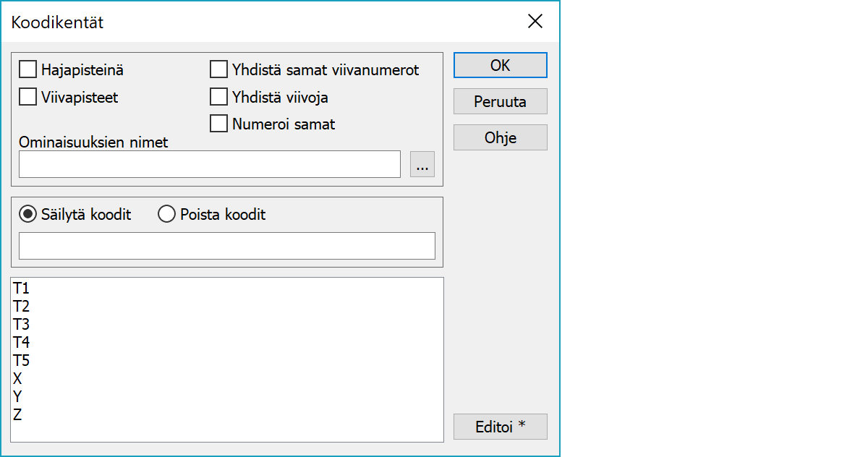868x457 pixels.
Task: Open help with Ohje button
Action: (500, 137)
